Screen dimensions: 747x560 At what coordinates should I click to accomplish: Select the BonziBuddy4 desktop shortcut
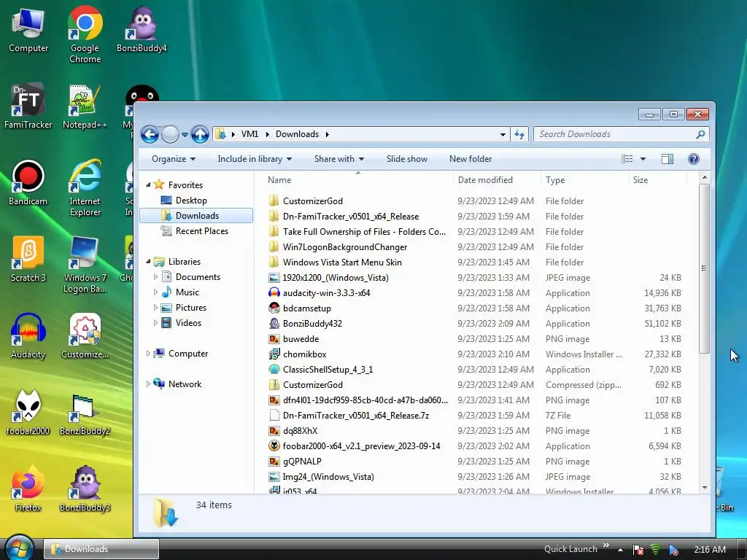click(x=142, y=29)
